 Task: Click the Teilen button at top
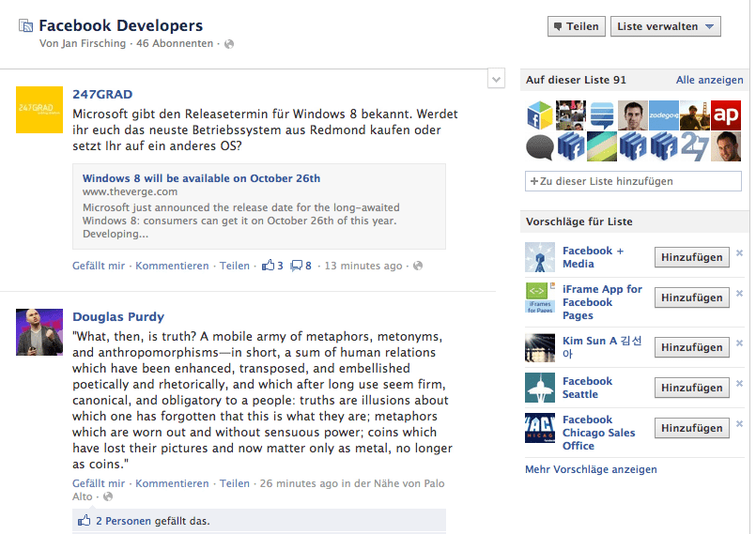[x=577, y=26]
